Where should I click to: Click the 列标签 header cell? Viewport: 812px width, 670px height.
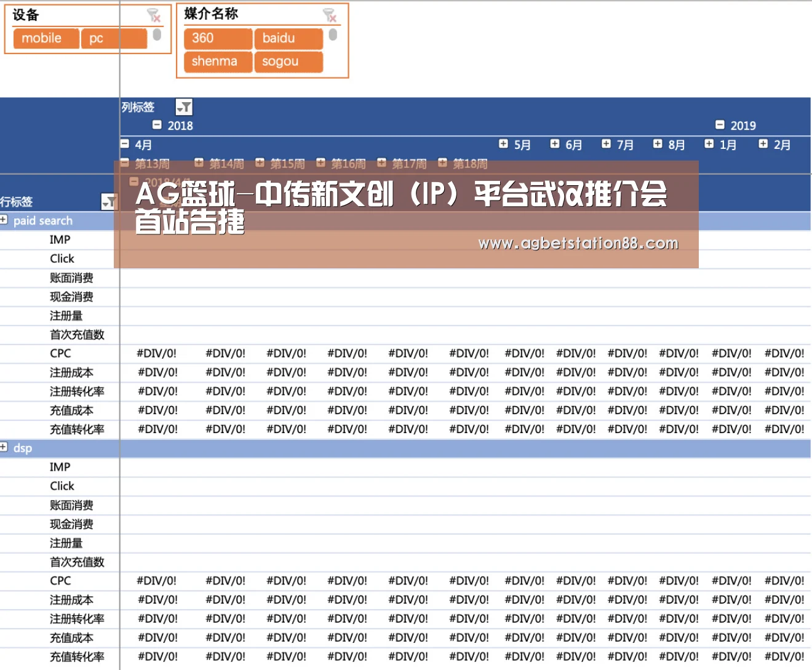(x=138, y=107)
